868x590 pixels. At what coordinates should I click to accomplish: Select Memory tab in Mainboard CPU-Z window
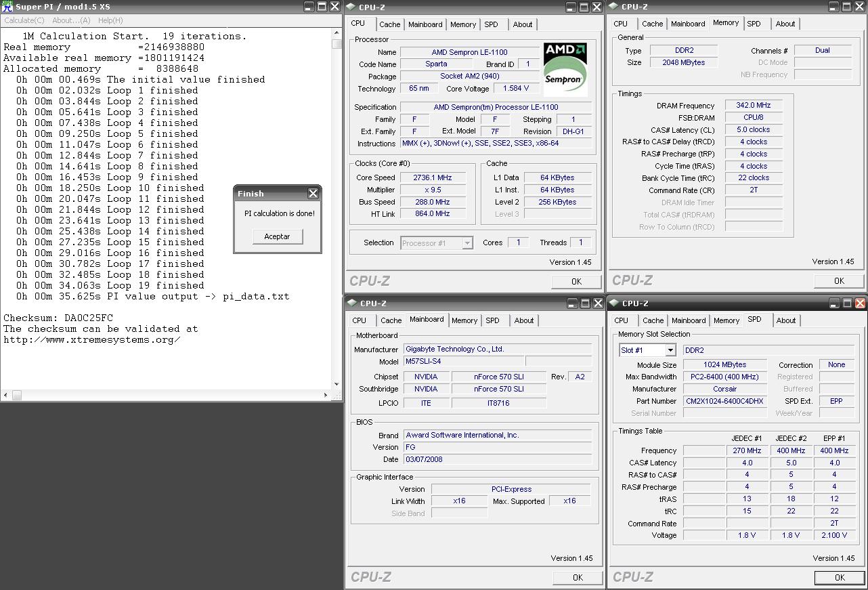(x=464, y=320)
